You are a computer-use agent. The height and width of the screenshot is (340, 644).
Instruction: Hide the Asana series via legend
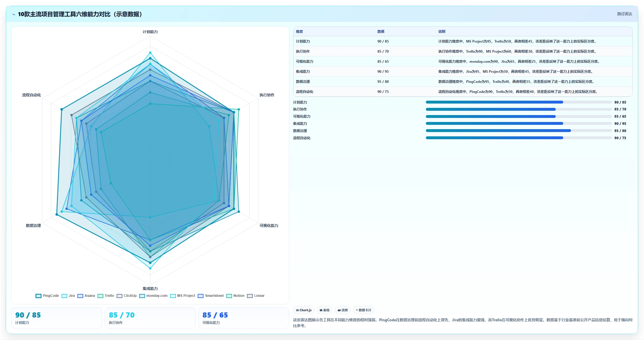[x=86, y=296]
